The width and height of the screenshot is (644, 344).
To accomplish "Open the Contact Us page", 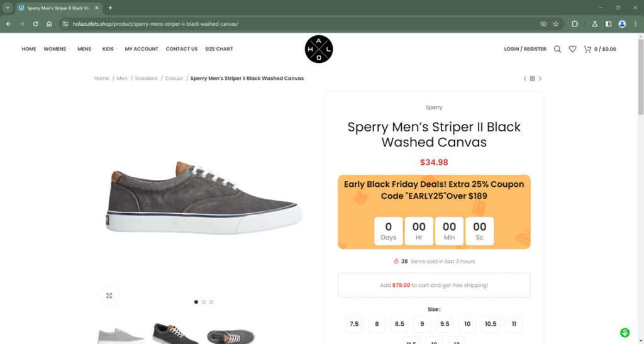I will [x=182, y=49].
